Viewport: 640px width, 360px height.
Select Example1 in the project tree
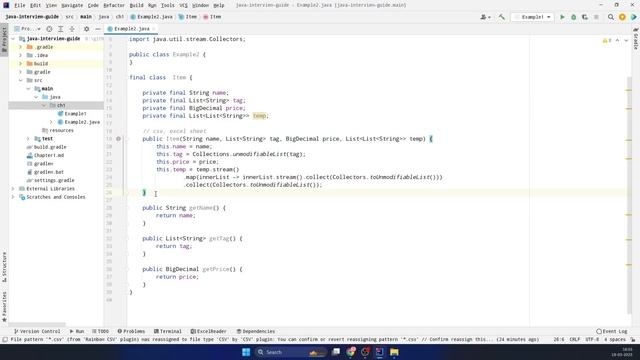click(x=75, y=113)
